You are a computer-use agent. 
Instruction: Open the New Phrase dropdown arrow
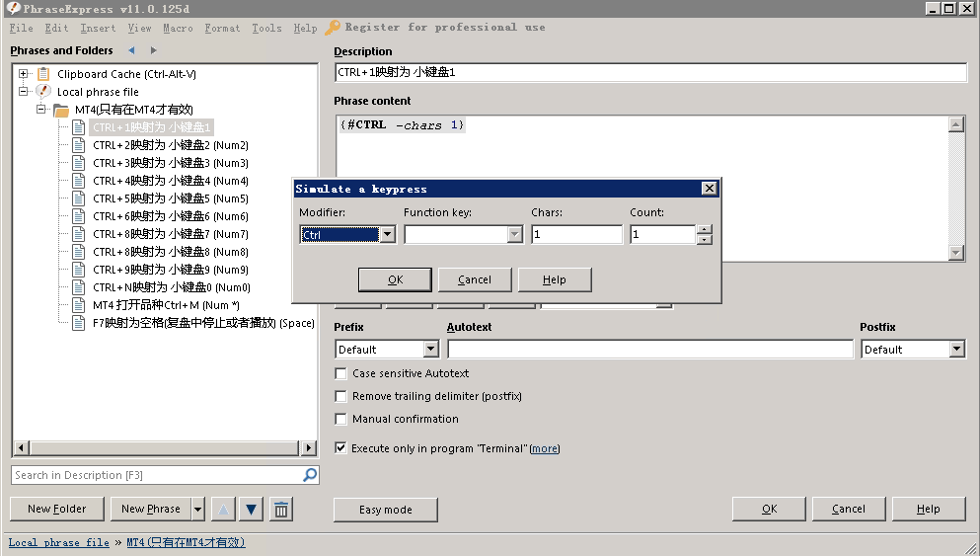point(197,510)
